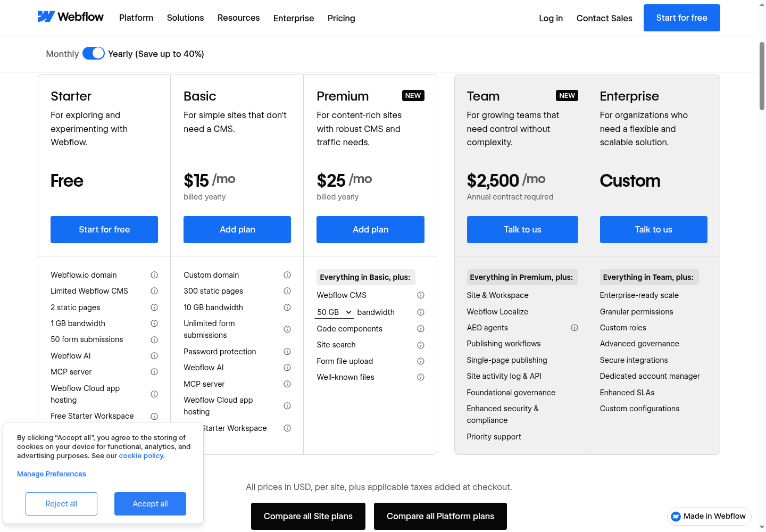Click the page vertical scrollbar

(x=762, y=76)
